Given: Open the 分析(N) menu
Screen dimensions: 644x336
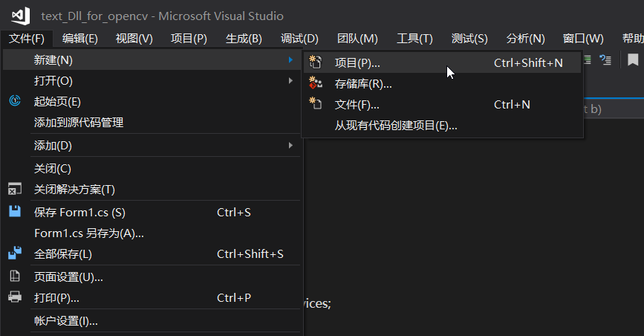Looking at the screenshot, I should [x=525, y=39].
